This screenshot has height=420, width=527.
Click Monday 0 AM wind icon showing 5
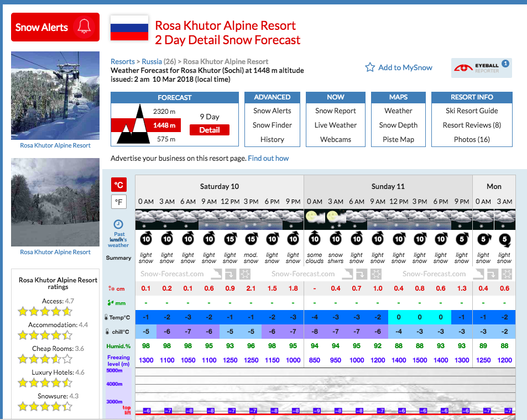[x=484, y=239]
